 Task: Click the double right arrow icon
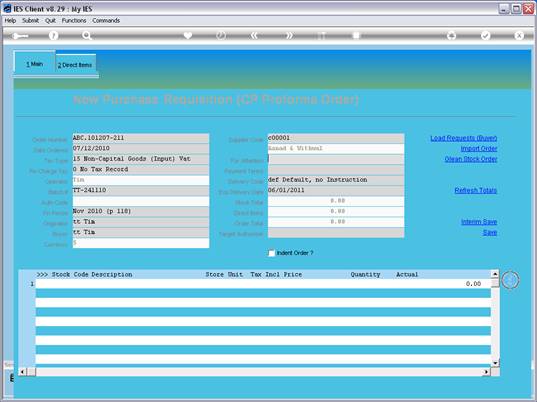point(289,36)
